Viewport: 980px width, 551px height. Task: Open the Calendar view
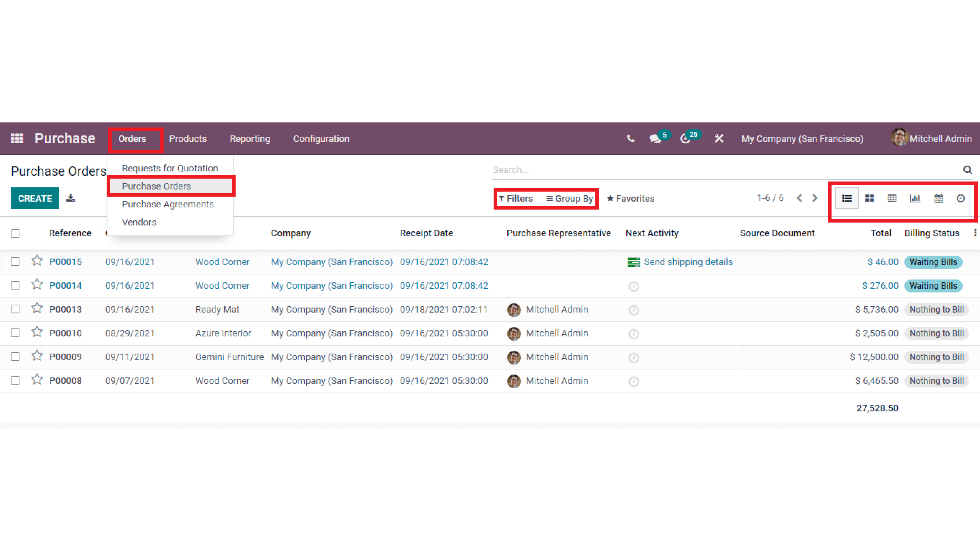[939, 198]
